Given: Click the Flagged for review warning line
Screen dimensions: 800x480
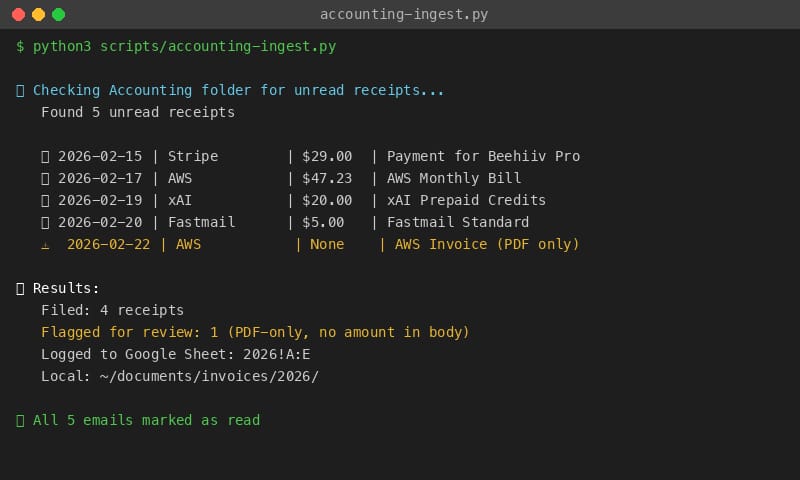Looking at the screenshot, I should [255, 332].
